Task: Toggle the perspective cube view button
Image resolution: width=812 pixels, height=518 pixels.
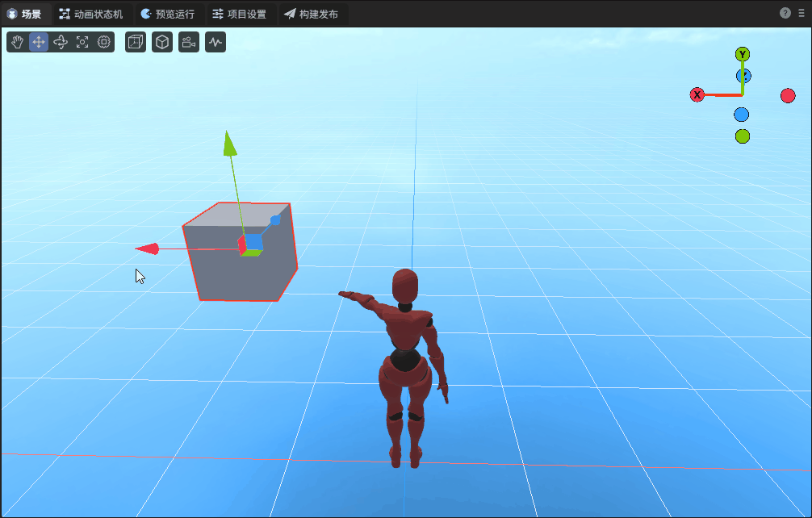Action: coord(162,42)
